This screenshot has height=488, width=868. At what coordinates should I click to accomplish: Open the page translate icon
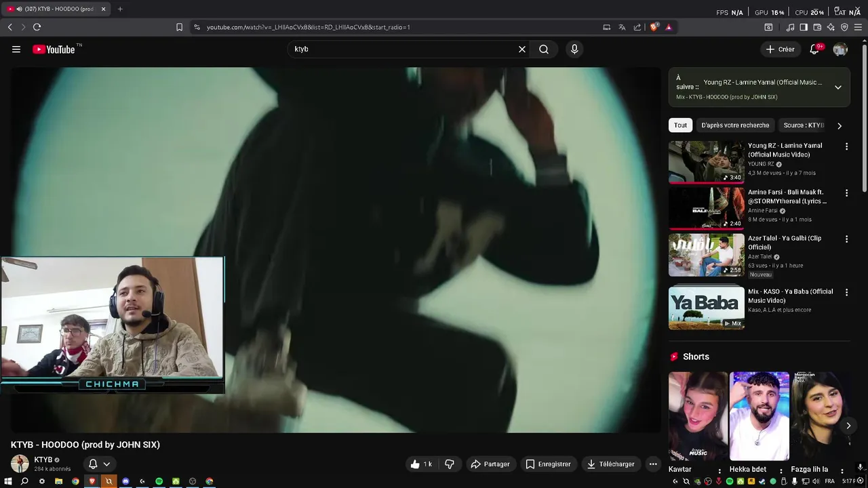pyautogui.click(x=622, y=27)
